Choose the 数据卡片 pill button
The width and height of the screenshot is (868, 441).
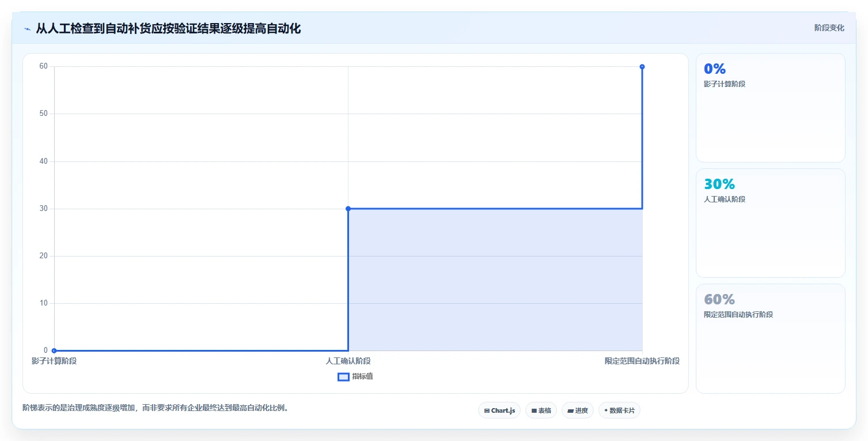619,410
